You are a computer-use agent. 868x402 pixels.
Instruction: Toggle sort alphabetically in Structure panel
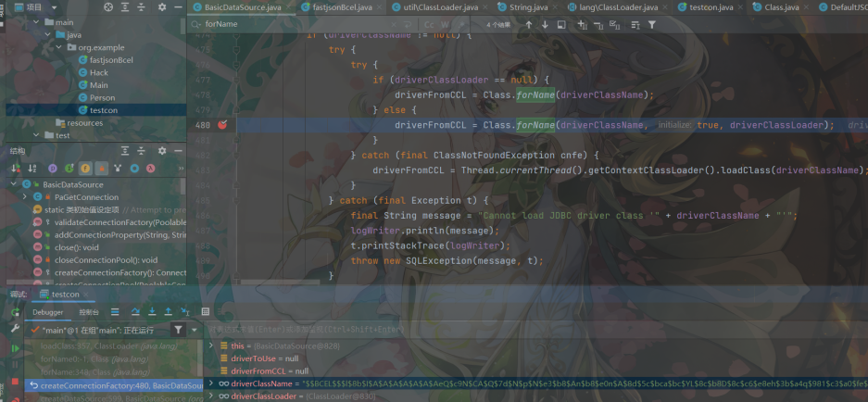[x=32, y=168]
